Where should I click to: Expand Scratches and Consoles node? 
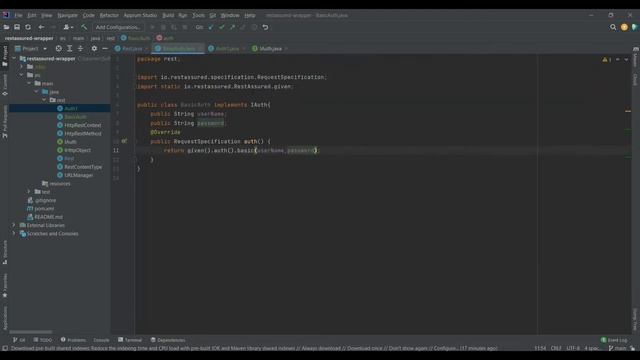(14, 233)
